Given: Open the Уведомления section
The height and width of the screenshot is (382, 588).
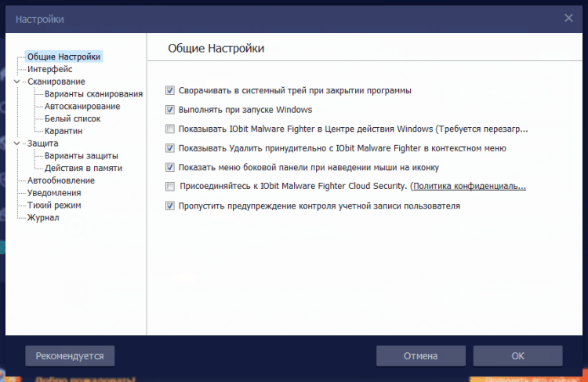Looking at the screenshot, I should coord(54,193).
